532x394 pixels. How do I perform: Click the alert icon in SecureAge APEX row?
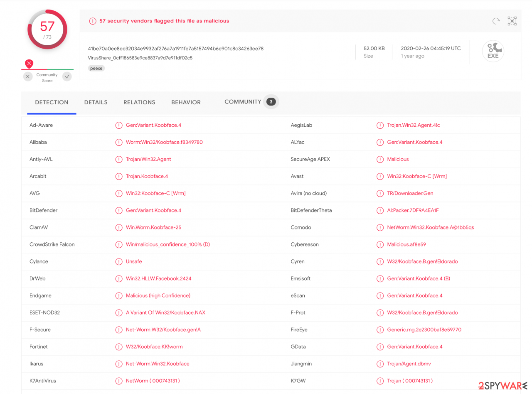[x=380, y=159]
